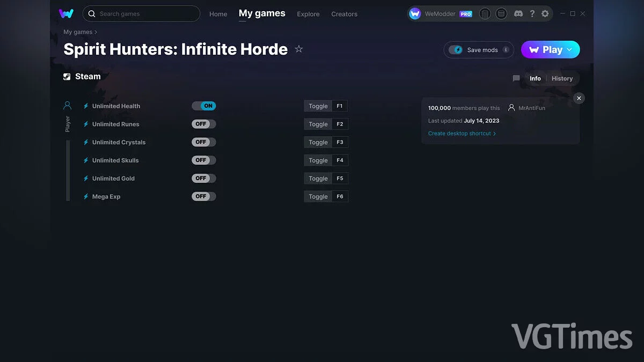Click F2 hotkey box
The image size is (644, 362).
coord(340,124)
